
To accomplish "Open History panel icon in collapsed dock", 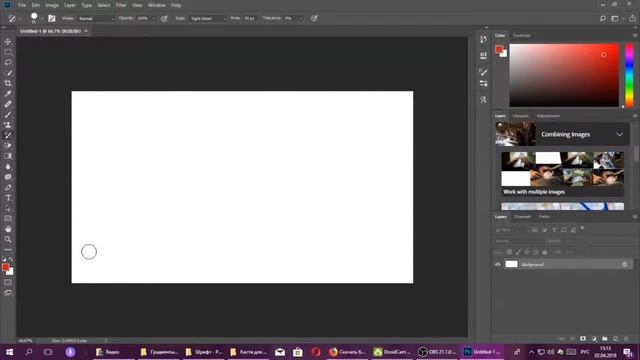I will click(483, 40).
